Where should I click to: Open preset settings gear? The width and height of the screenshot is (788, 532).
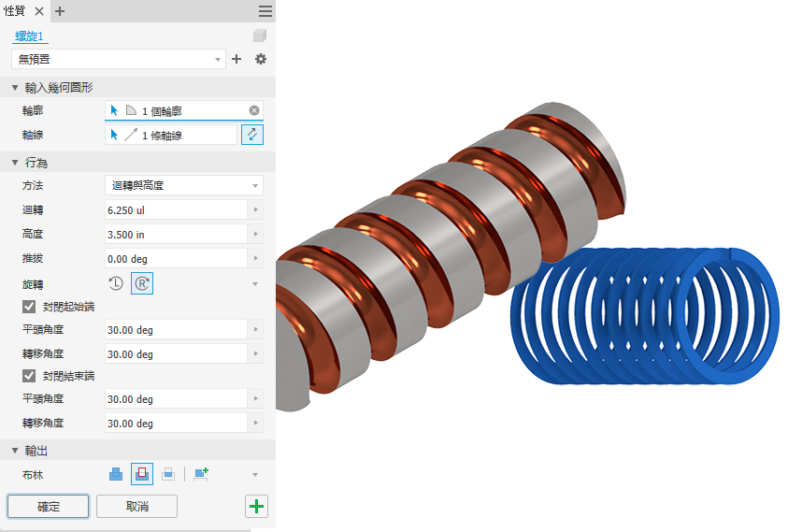pos(260,59)
